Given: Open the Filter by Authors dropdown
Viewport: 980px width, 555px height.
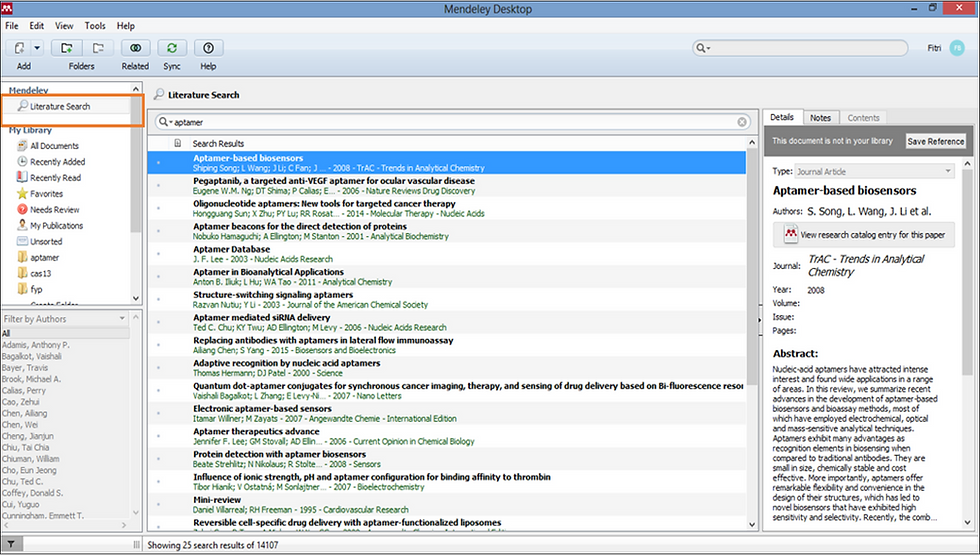Looking at the screenshot, I should 65,319.
